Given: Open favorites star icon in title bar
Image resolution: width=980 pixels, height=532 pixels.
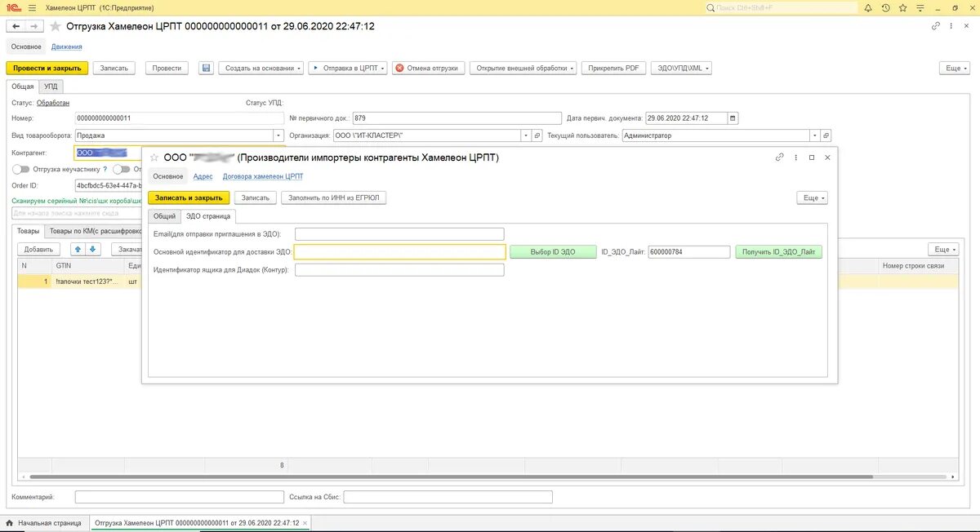Looking at the screenshot, I should [x=902, y=7].
